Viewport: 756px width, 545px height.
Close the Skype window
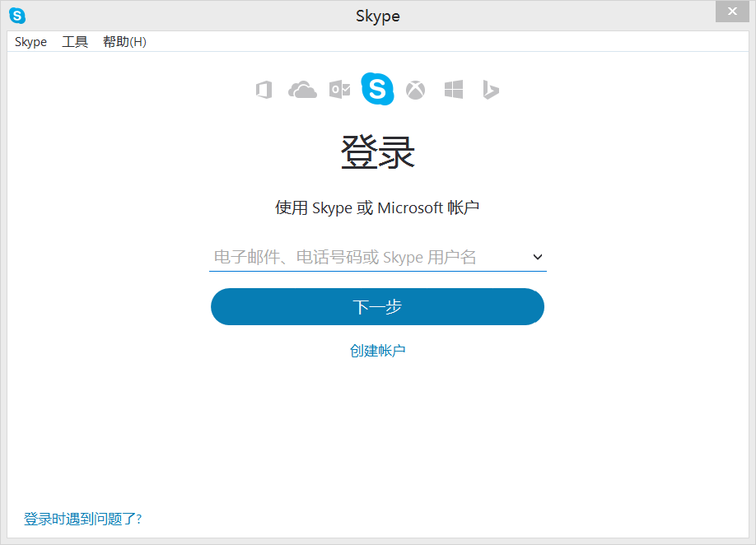click(x=732, y=11)
